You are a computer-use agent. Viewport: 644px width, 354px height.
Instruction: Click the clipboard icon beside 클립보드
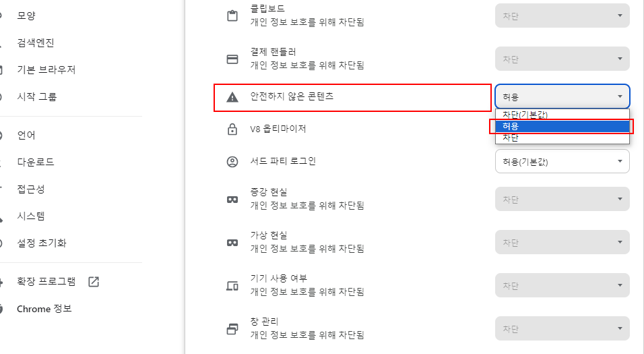[232, 16]
